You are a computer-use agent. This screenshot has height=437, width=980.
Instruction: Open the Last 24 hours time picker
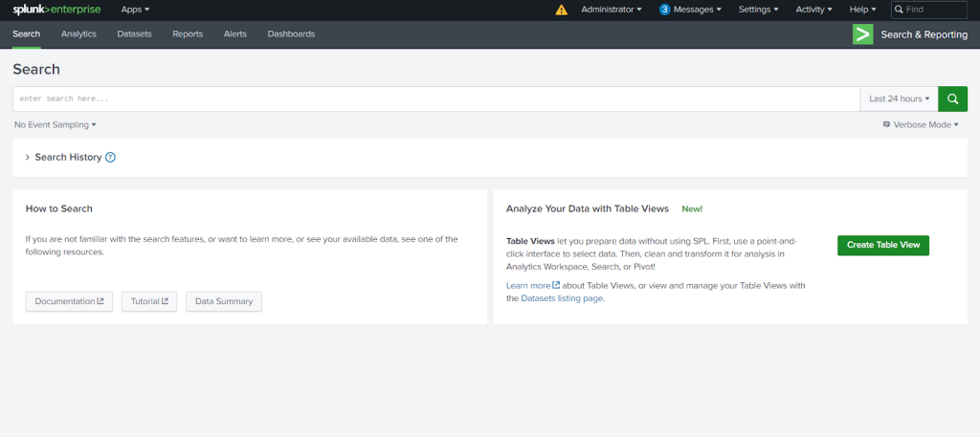(x=899, y=99)
